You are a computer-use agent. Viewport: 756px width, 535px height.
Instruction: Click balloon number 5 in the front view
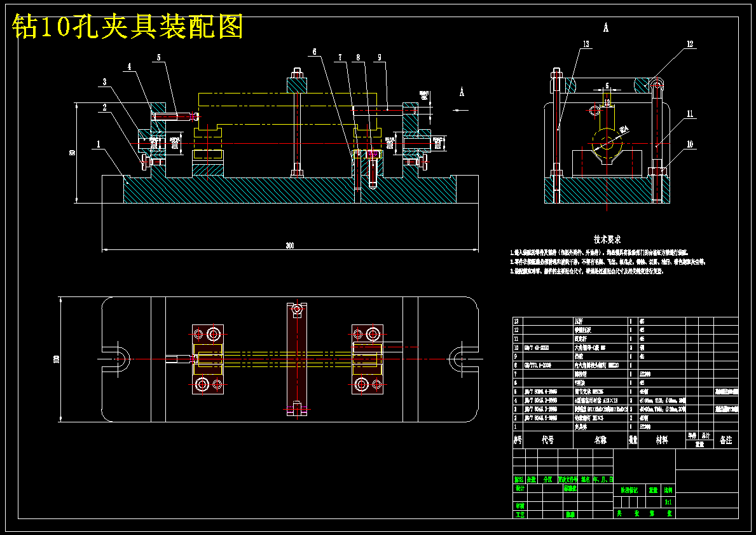158,58
